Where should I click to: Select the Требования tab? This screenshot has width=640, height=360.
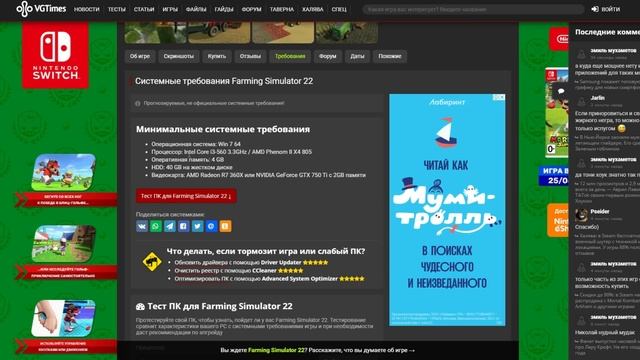pyautogui.click(x=290, y=56)
